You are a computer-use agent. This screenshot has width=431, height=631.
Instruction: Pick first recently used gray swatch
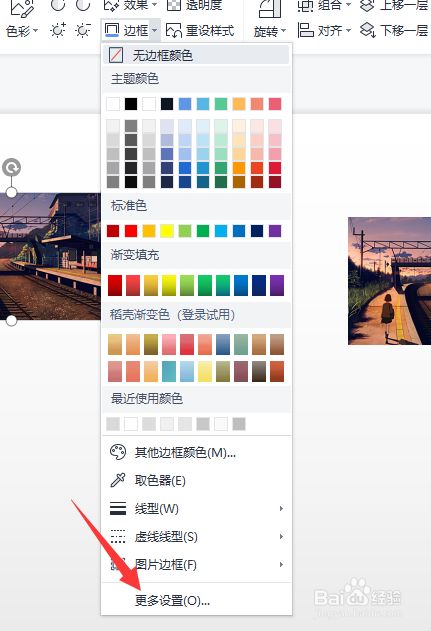tap(113, 424)
